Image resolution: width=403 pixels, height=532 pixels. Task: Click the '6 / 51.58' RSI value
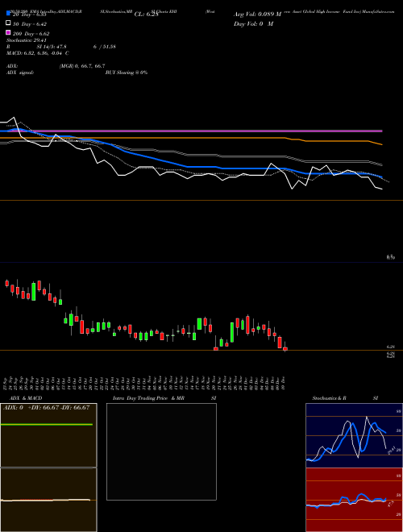click(105, 47)
